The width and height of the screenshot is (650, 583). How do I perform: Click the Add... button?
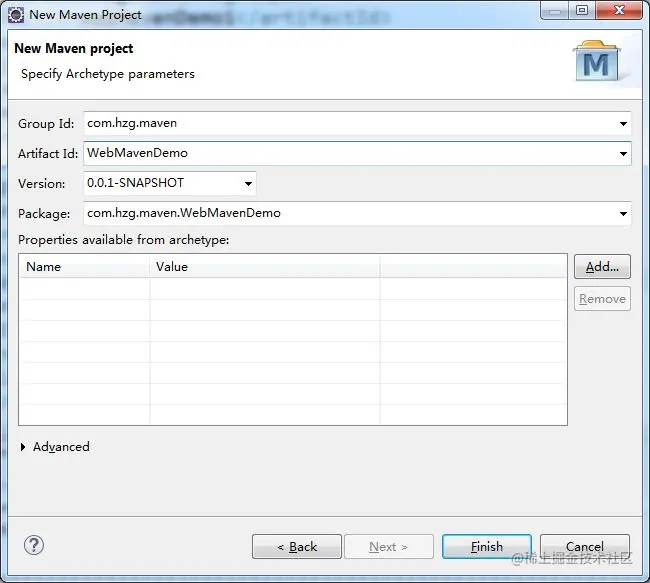click(x=602, y=267)
